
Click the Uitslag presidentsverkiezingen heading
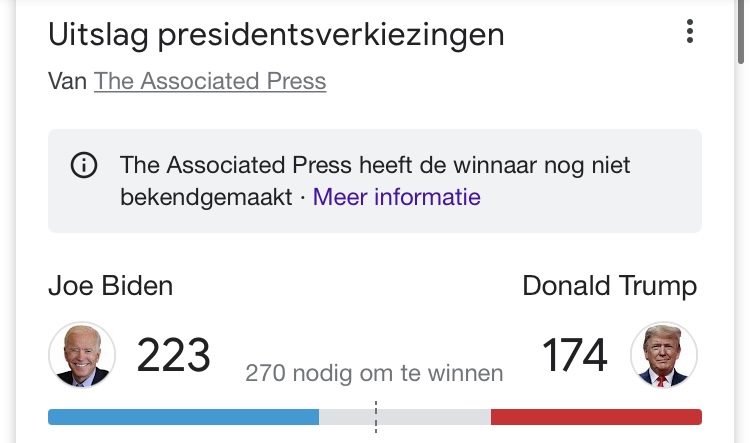point(276,34)
